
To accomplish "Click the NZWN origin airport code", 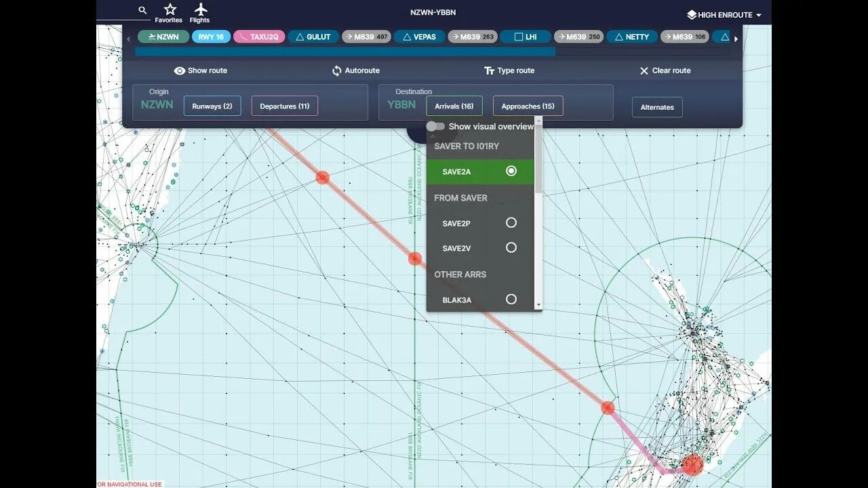I will coord(157,104).
